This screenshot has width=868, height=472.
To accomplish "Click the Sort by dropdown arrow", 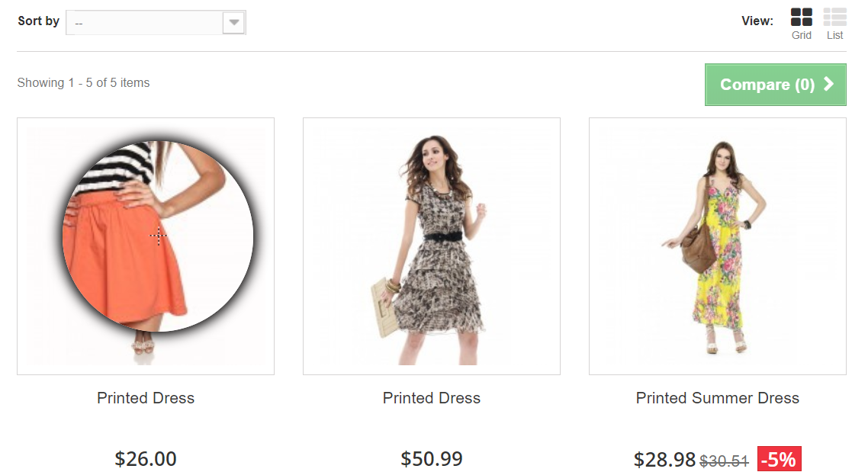I will 234,23.
